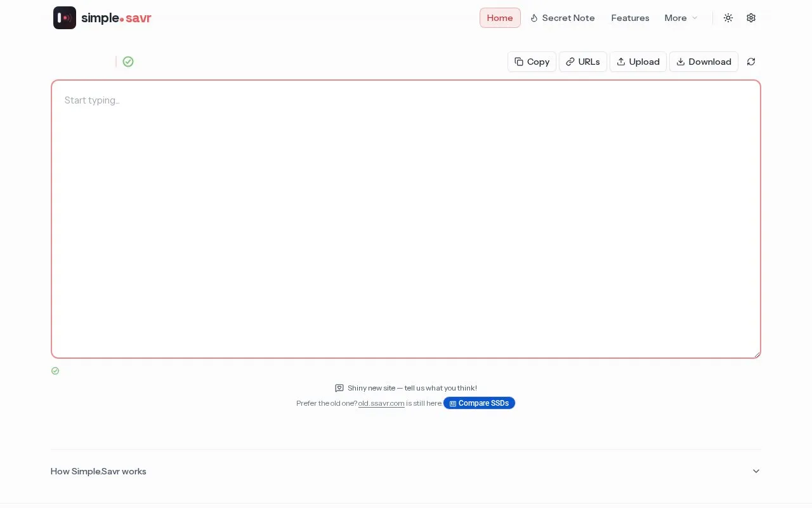Copy the note text

click(x=532, y=62)
